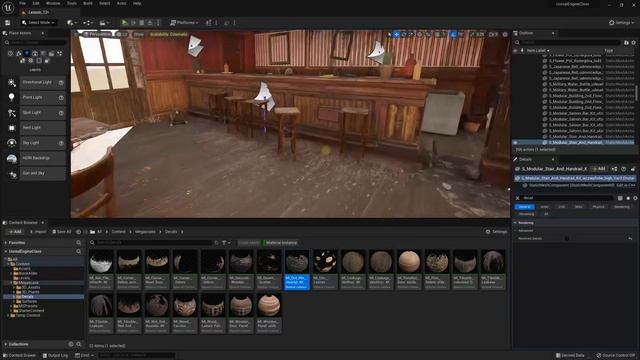
Task: Open the Tools menu
Action: [x=72, y=3]
